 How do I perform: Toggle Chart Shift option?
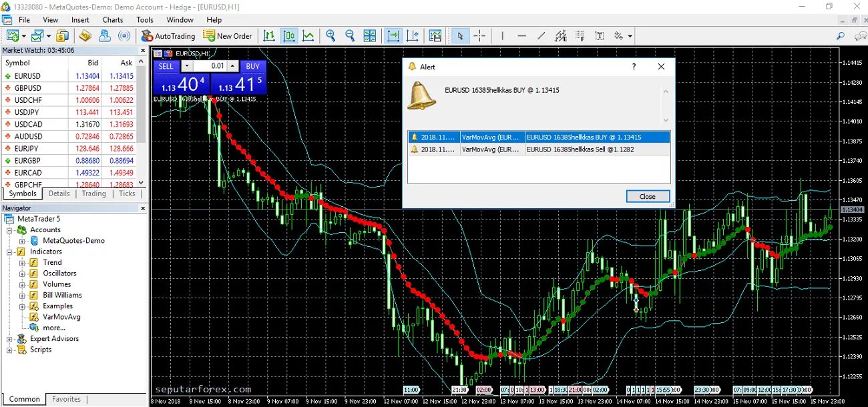click(413, 36)
